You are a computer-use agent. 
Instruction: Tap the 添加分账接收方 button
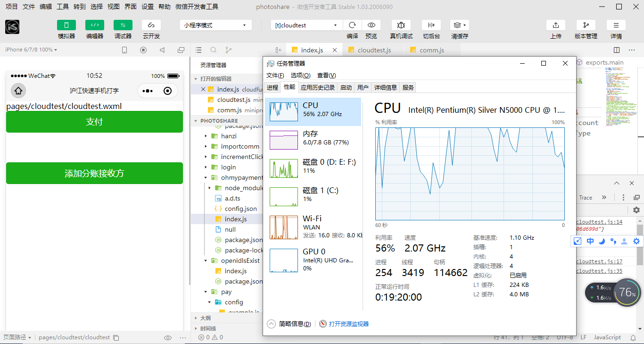(94, 173)
